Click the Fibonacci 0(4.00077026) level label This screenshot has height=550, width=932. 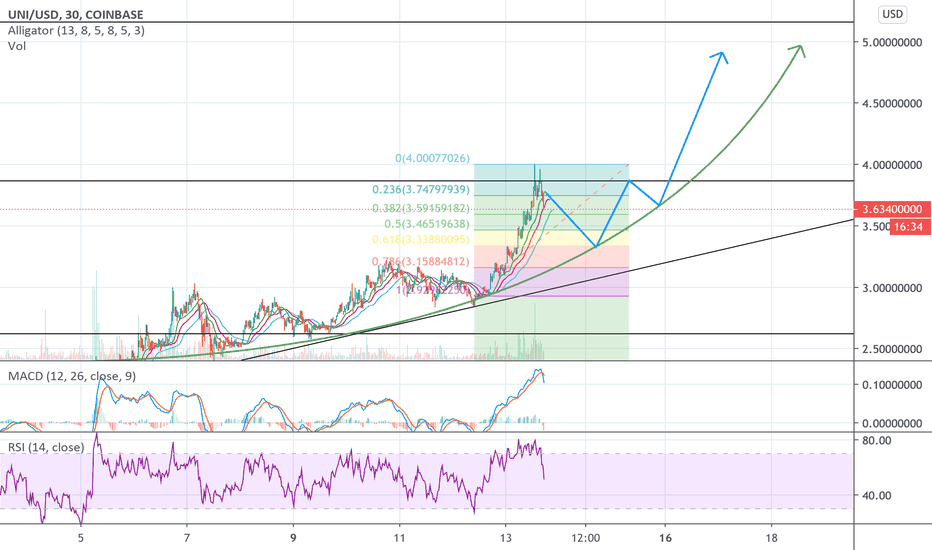coord(432,158)
